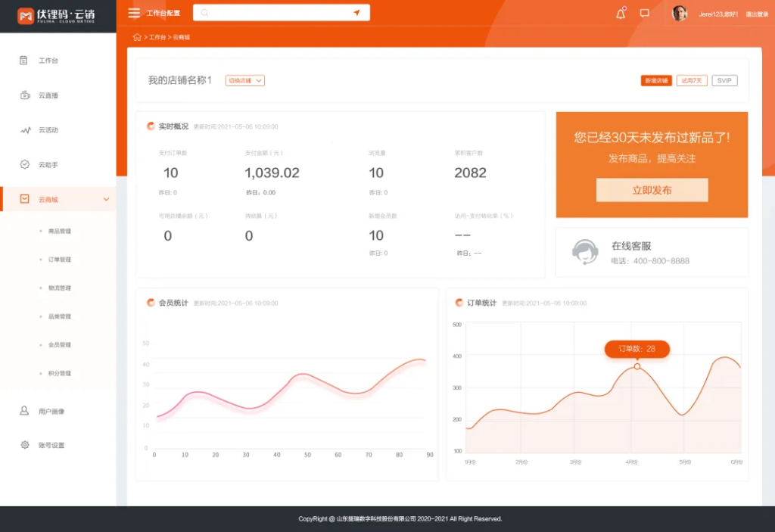Image resolution: width=775 pixels, height=532 pixels.
Task: Click the 新增店铺 add store button
Action: (655, 80)
